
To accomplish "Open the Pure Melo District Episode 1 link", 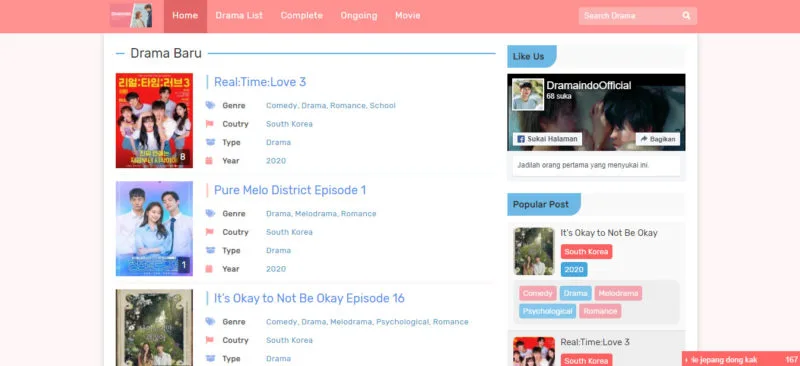I will tap(290, 190).
